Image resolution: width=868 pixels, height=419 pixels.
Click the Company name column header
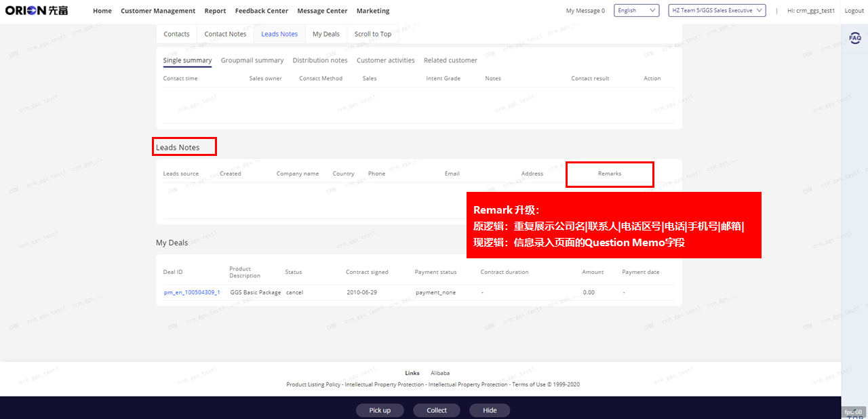click(298, 174)
